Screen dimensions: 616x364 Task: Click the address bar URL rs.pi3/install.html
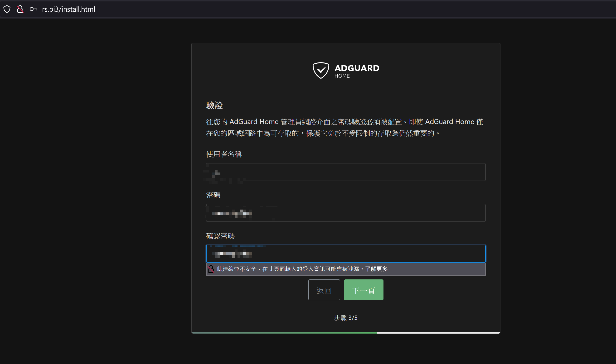[68, 9]
